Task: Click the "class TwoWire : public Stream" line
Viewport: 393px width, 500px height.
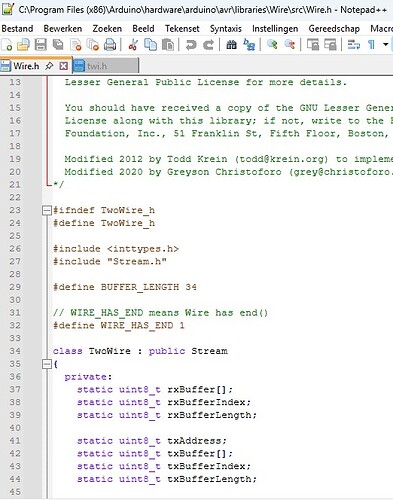Action: click(140, 351)
